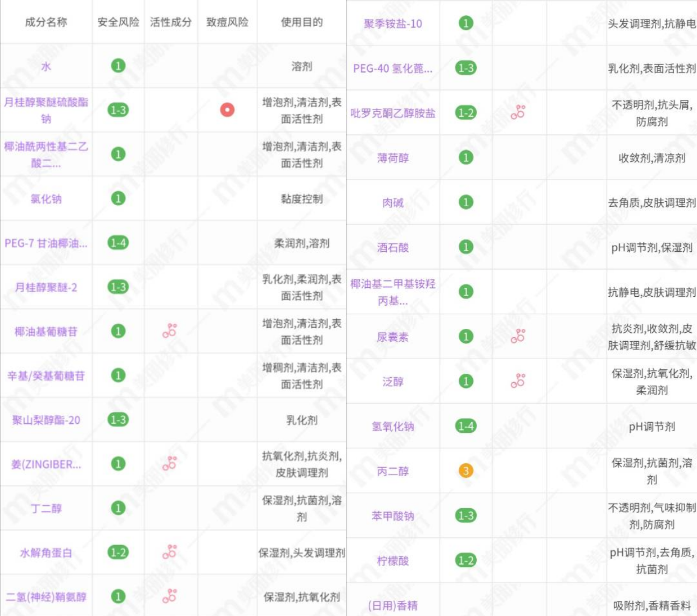Viewport: 697px width, 616px height.
Task: Click the active ingredient icon for 泛醇
Action: point(518,381)
